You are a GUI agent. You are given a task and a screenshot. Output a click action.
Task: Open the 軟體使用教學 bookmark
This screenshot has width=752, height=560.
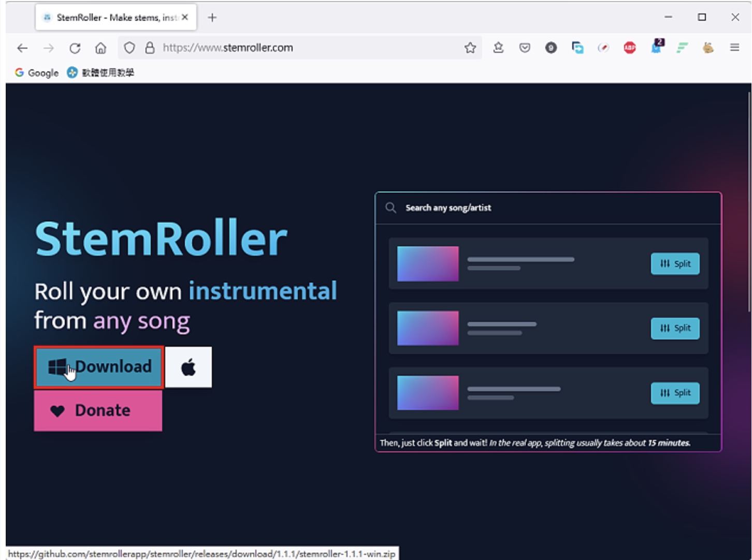coord(100,73)
